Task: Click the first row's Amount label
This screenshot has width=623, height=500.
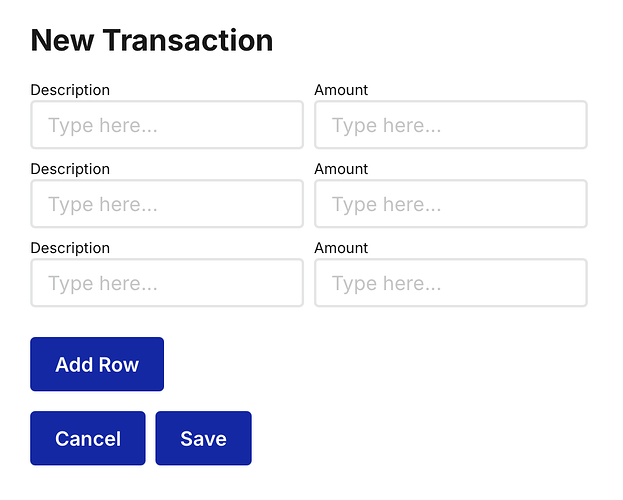Action: (341, 90)
